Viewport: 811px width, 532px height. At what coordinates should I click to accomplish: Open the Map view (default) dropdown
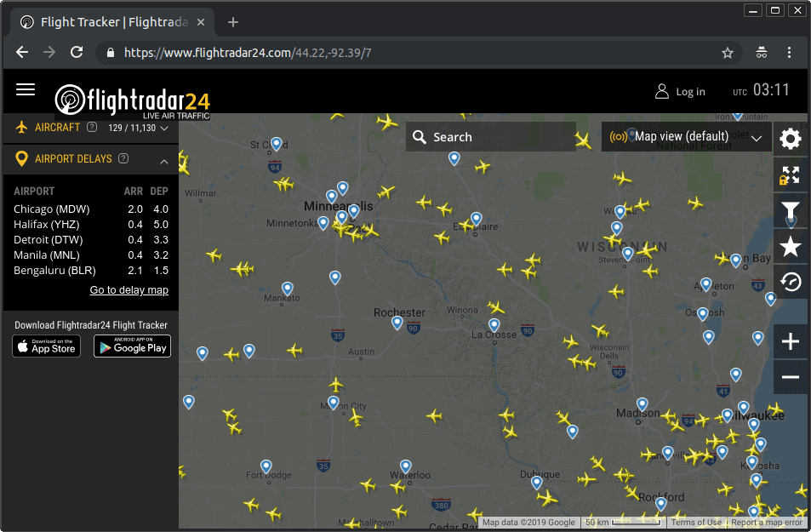click(x=687, y=136)
